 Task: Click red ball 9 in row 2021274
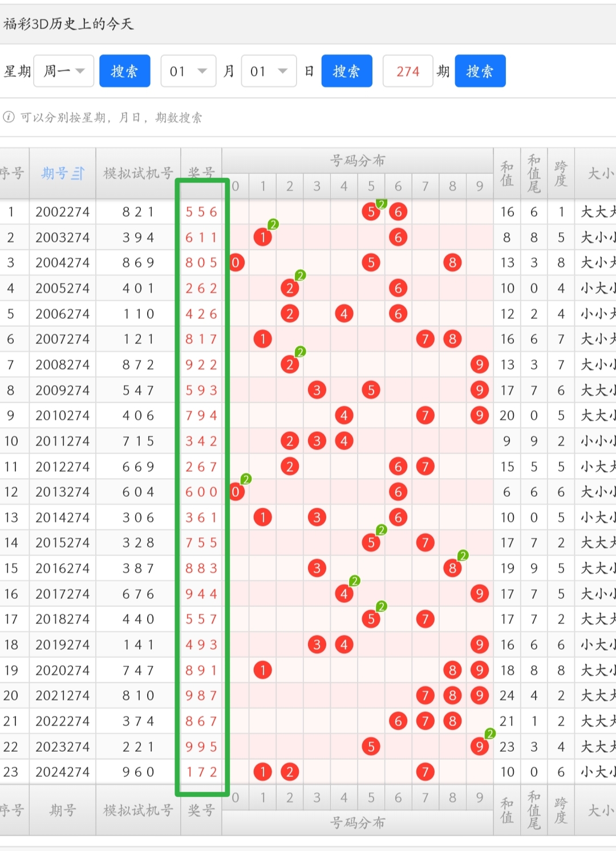[480, 695]
